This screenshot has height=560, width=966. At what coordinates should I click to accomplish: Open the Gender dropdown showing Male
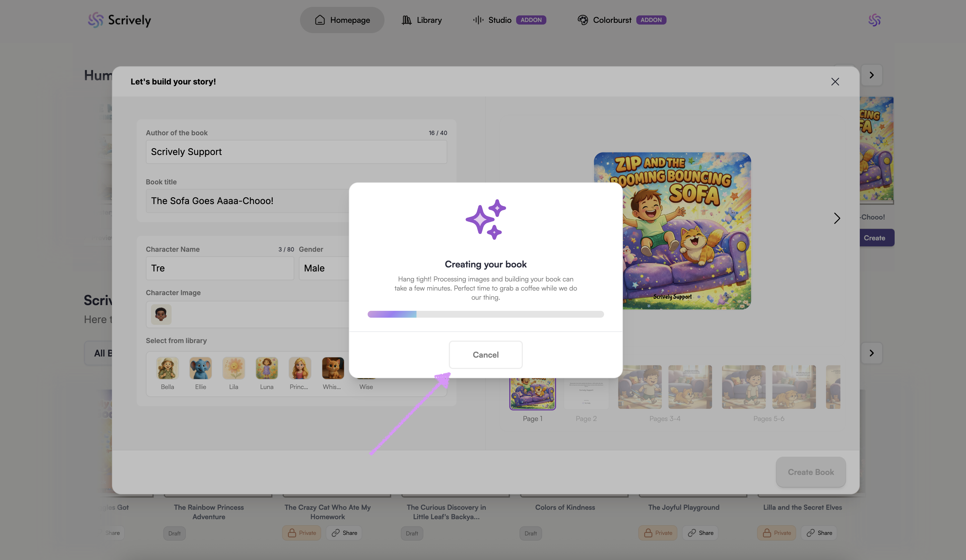[x=324, y=268]
